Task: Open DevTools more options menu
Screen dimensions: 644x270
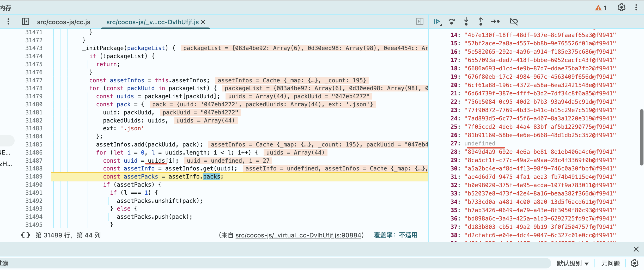Action: 636,8
